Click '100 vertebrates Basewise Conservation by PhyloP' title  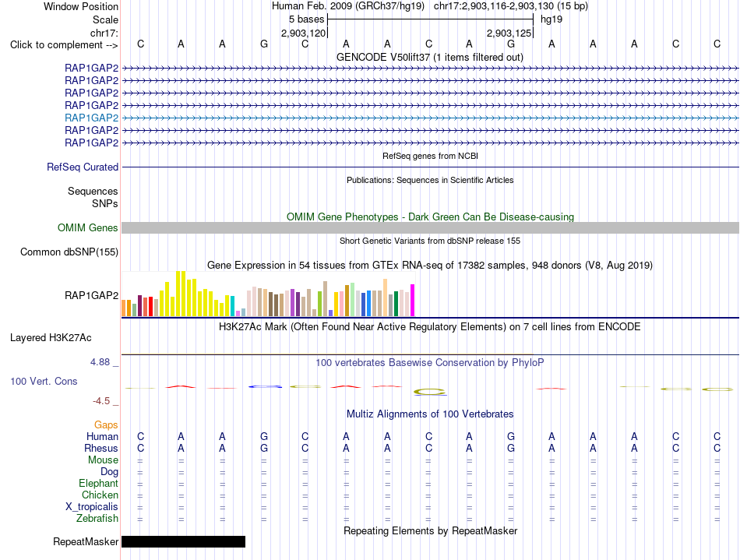(430, 363)
